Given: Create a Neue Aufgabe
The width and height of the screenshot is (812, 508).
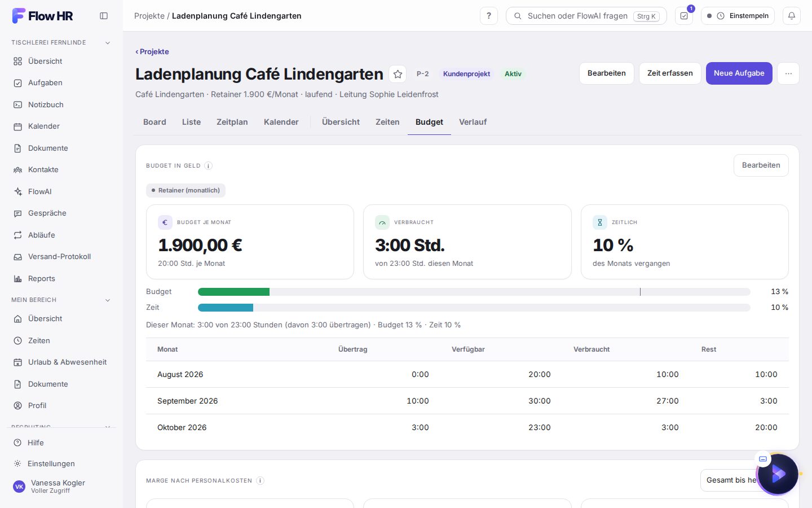Looking at the screenshot, I should (739, 73).
